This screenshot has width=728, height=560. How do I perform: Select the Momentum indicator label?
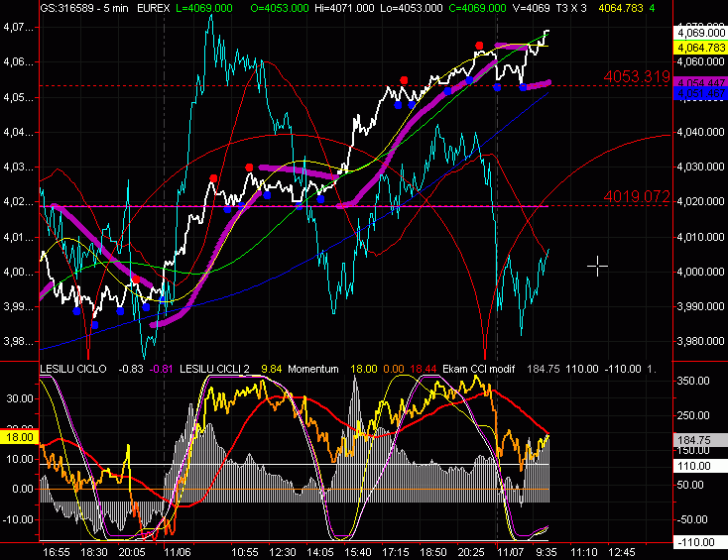click(x=312, y=368)
